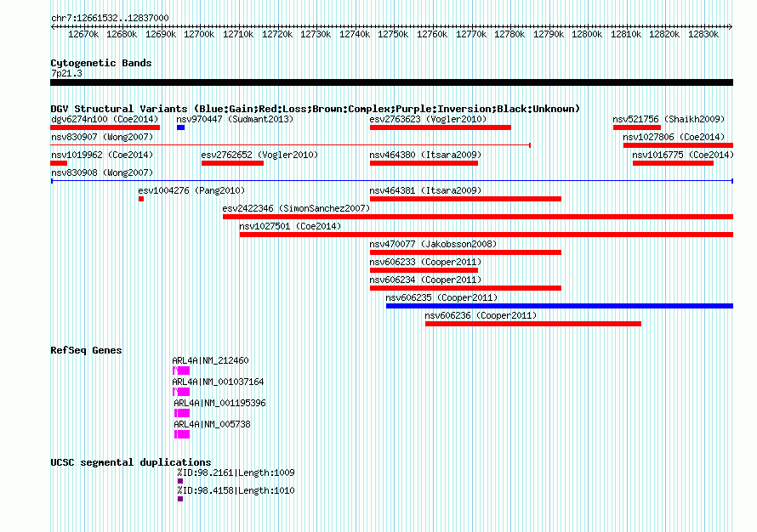This screenshot has height=532, width=757.
Task: Click the dgv6274n100 (Coe2014) variant label
Action: pyautogui.click(x=105, y=119)
